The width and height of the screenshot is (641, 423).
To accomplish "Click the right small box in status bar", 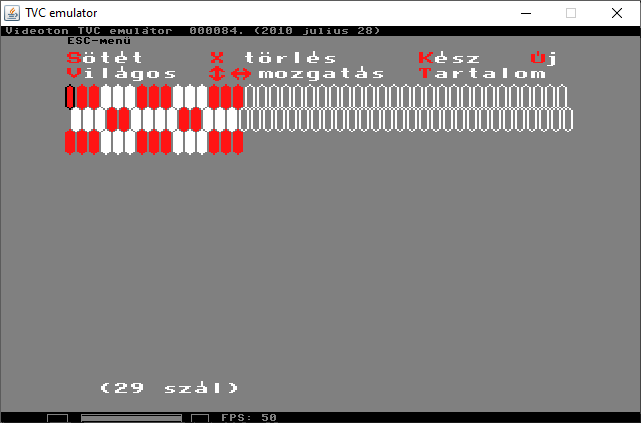I will click(200, 418).
